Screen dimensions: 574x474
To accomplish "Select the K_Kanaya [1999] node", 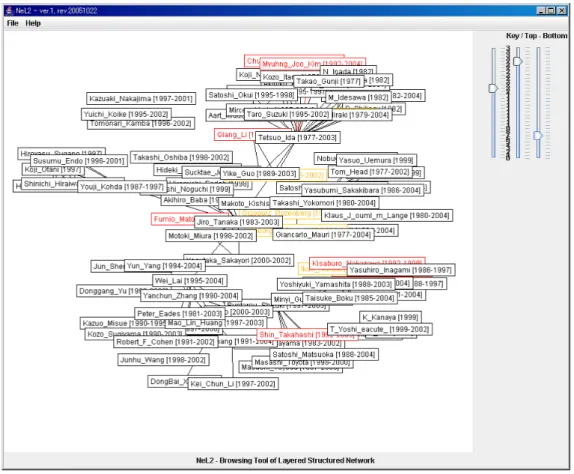I will click(390, 317).
